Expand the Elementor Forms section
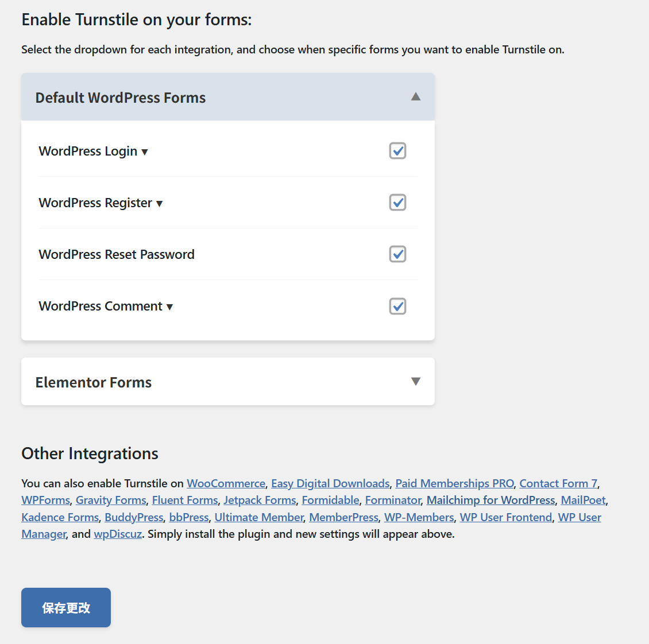 coord(416,382)
